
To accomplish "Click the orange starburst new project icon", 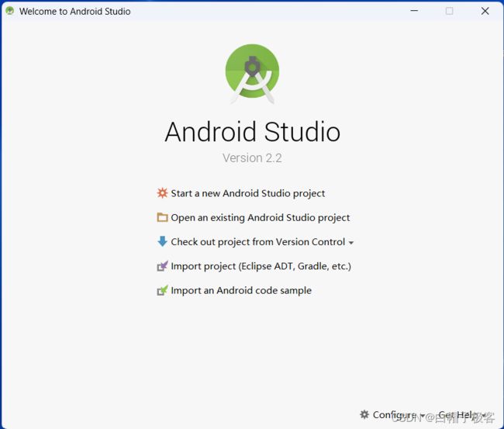I will 162,193.
